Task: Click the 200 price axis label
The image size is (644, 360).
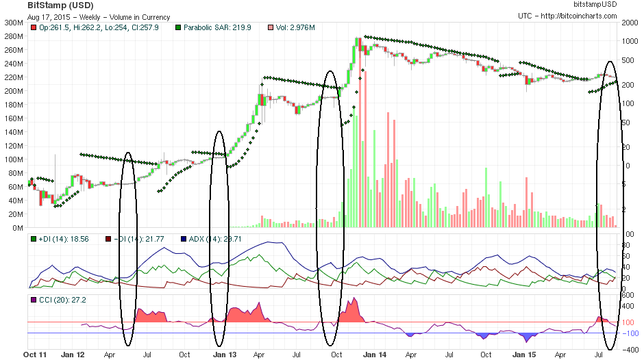Action: (628, 85)
